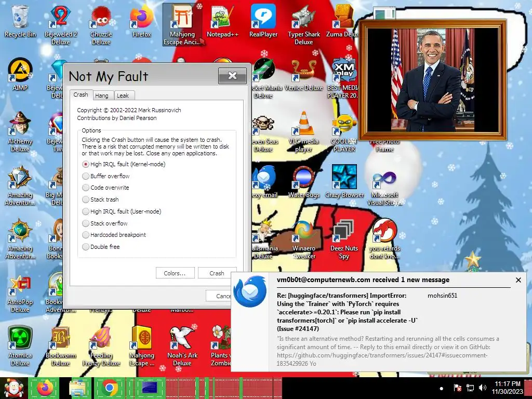The height and width of the screenshot is (399, 532).
Task: Launch AIMP desktop shortcut
Action: coord(20,75)
